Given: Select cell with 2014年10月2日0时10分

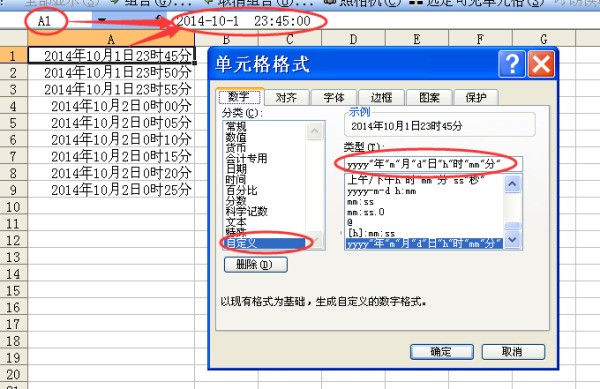Looking at the screenshot, I should (111, 140).
